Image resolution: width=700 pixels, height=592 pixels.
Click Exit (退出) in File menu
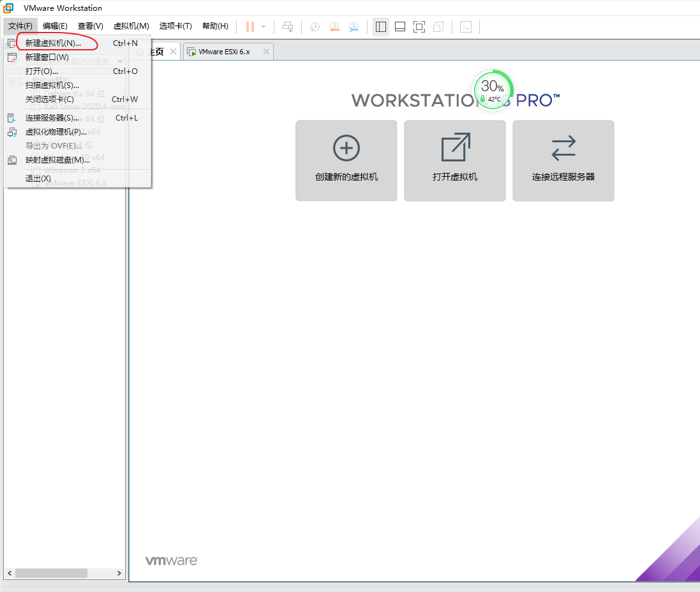click(77, 179)
